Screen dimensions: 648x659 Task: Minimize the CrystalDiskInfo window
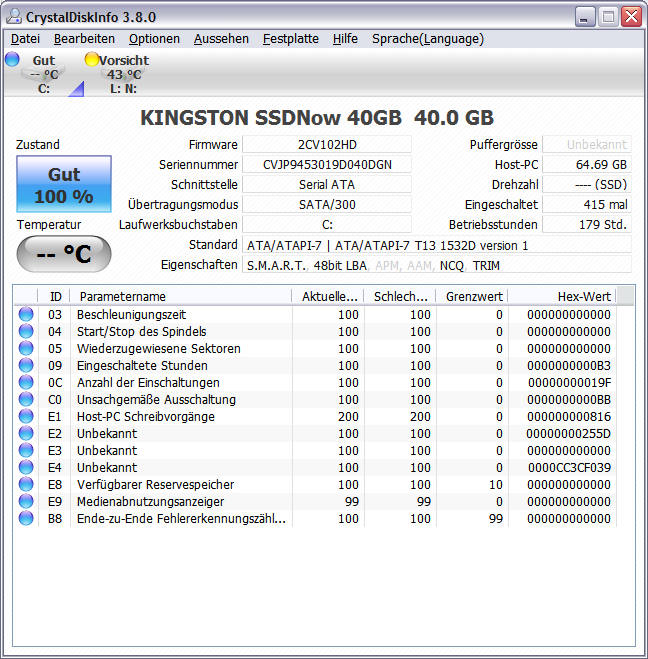pyautogui.click(x=585, y=17)
